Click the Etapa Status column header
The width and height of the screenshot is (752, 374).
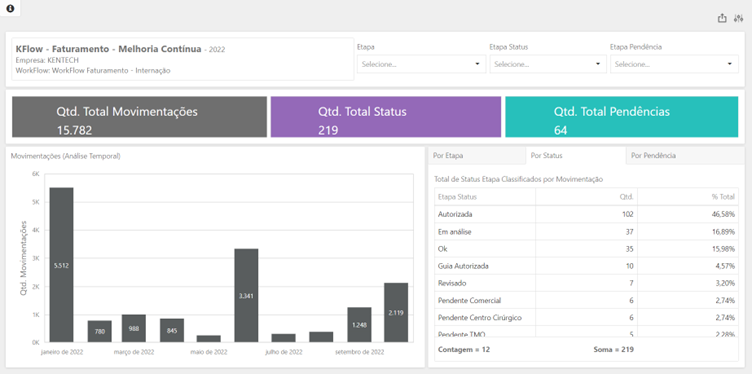(485, 197)
